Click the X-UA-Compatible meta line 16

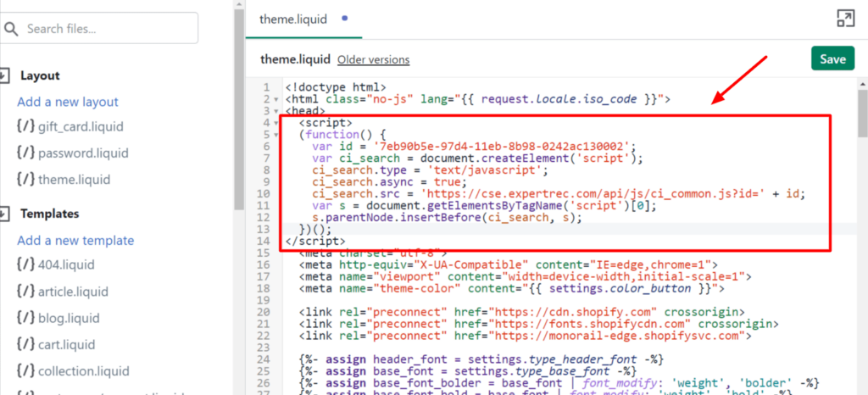509,264
